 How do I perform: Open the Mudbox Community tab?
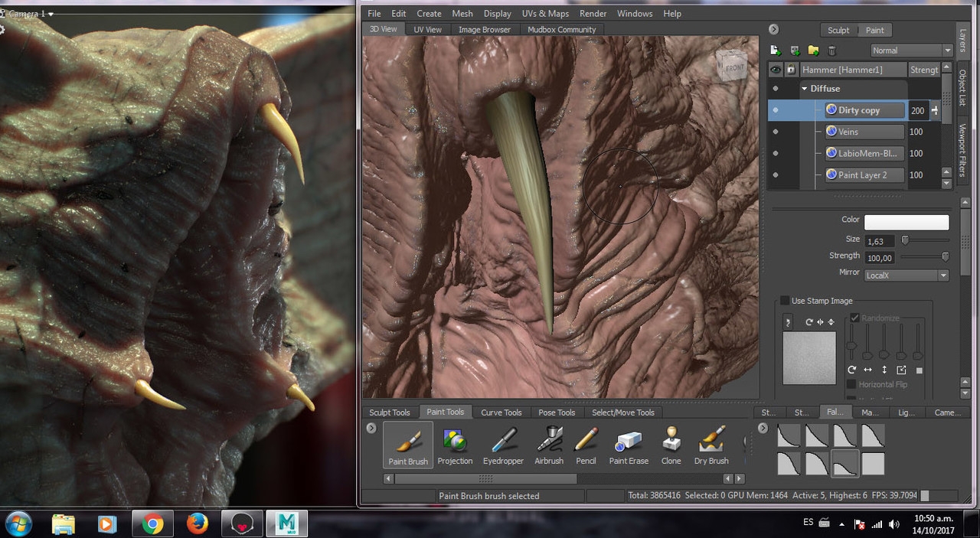point(561,30)
